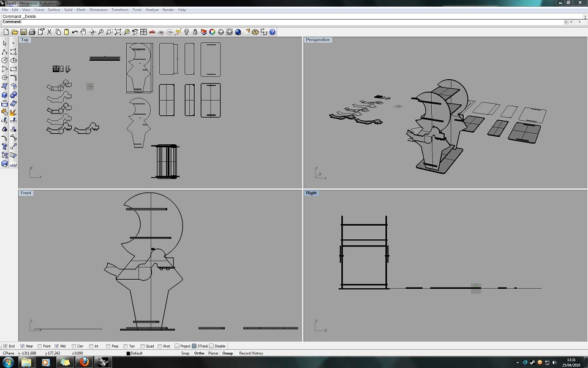Open the Front viewport title menu

click(26, 193)
